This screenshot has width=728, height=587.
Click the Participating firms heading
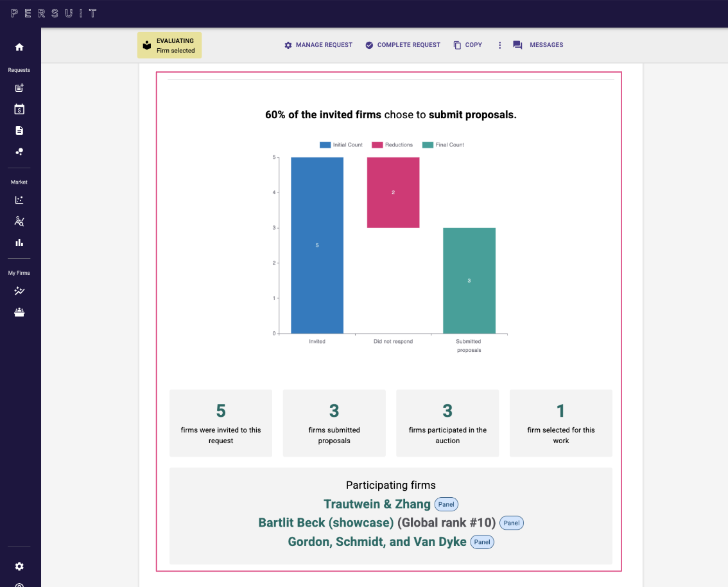(391, 486)
